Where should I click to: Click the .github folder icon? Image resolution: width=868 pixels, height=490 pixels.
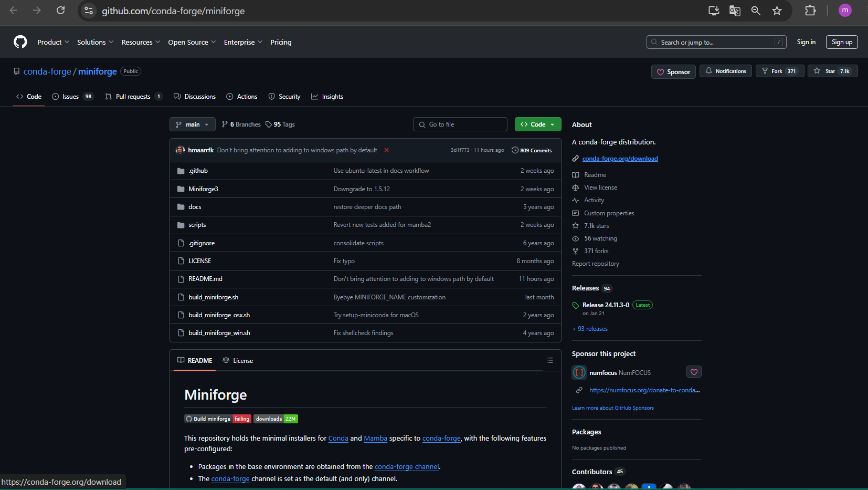[181, 170]
